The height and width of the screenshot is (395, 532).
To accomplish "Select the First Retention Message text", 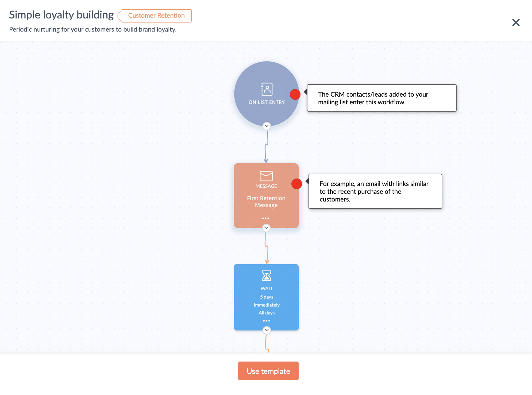I will click(x=266, y=202).
